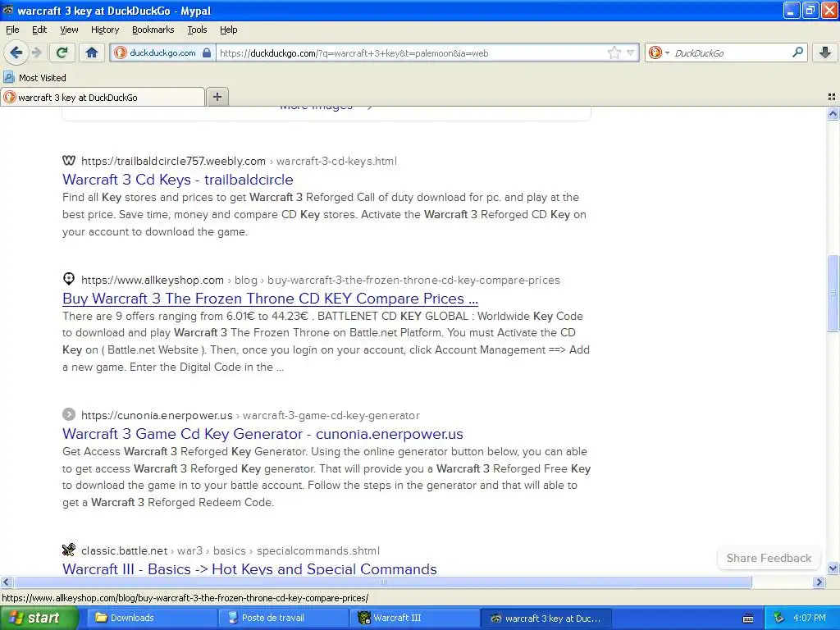Open the Home page icon
Image resolution: width=840 pixels, height=630 pixels.
[x=92, y=52]
